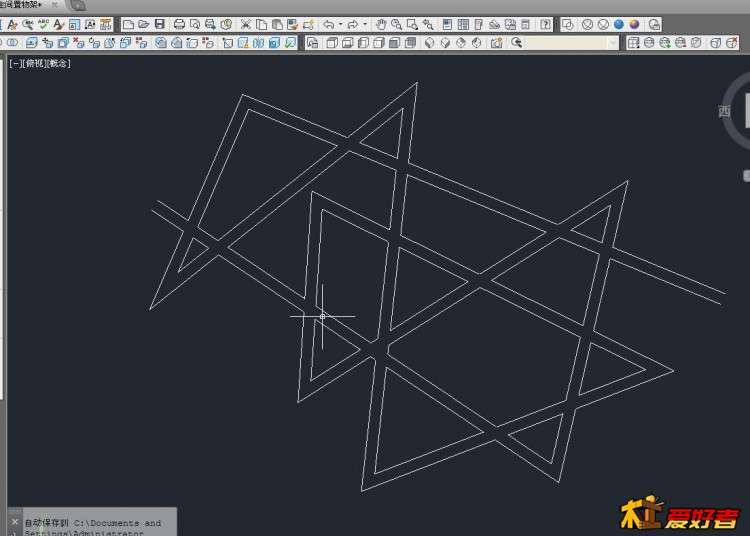Viewport: 750px width, 536px height.
Task: Open Plot Preview
Action: click(195, 24)
